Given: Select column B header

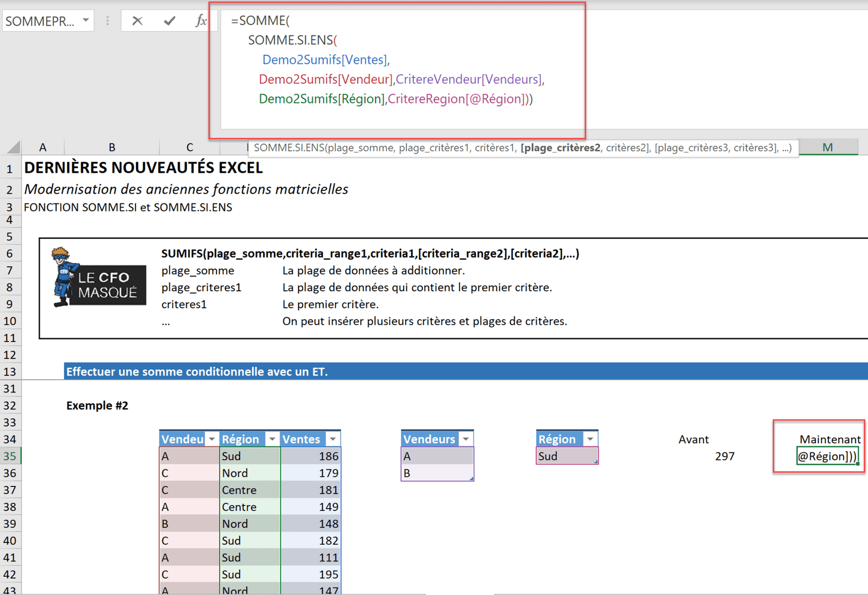Looking at the screenshot, I should click(x=112, y=147).
